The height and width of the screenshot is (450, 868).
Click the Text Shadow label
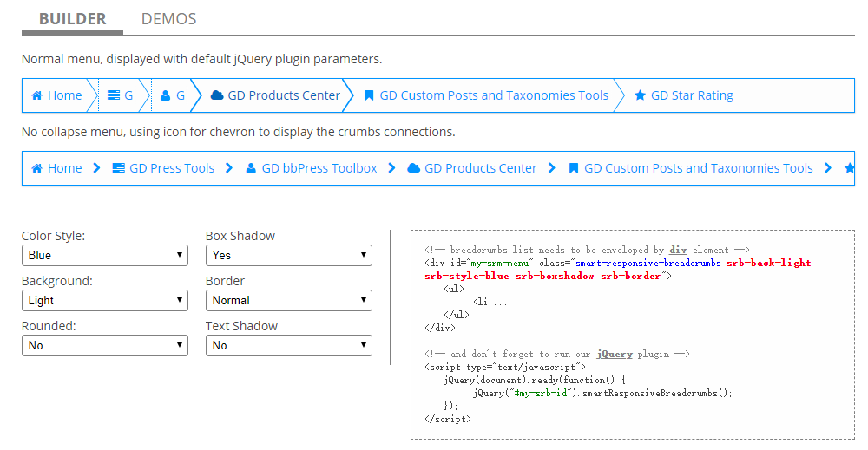coord(241,326)
